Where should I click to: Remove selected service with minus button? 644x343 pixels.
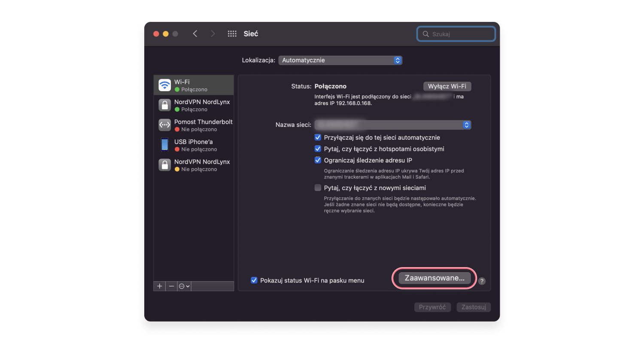171,286
